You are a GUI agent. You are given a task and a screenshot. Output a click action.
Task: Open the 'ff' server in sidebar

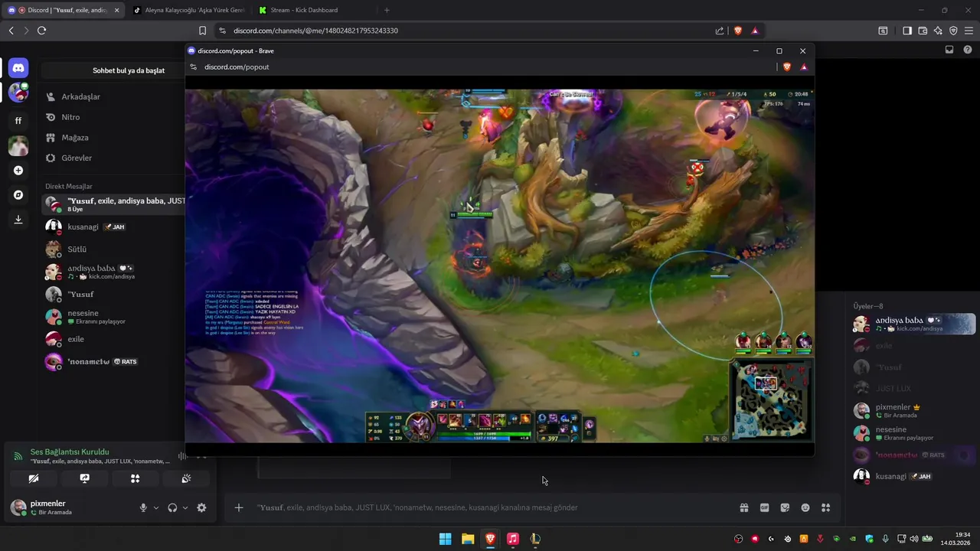click(x=18, y=121)
